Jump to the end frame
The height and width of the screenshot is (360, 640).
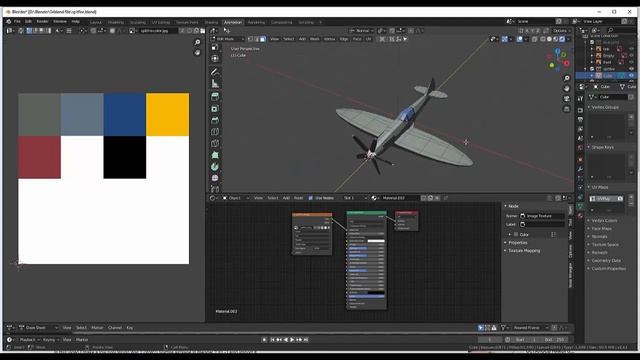(x=306, y=340)
